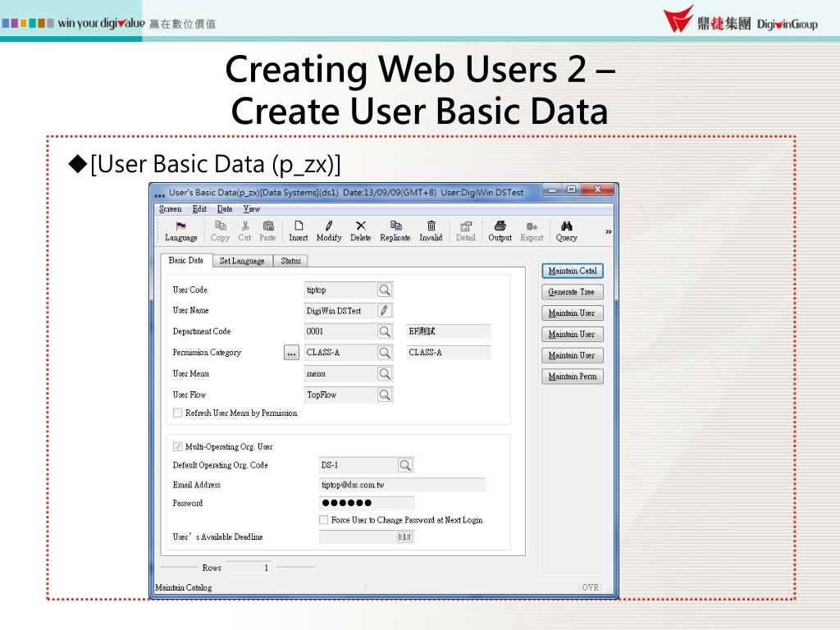
Task: Click the Invalid trash icon
Action: [x=431, y=231]
